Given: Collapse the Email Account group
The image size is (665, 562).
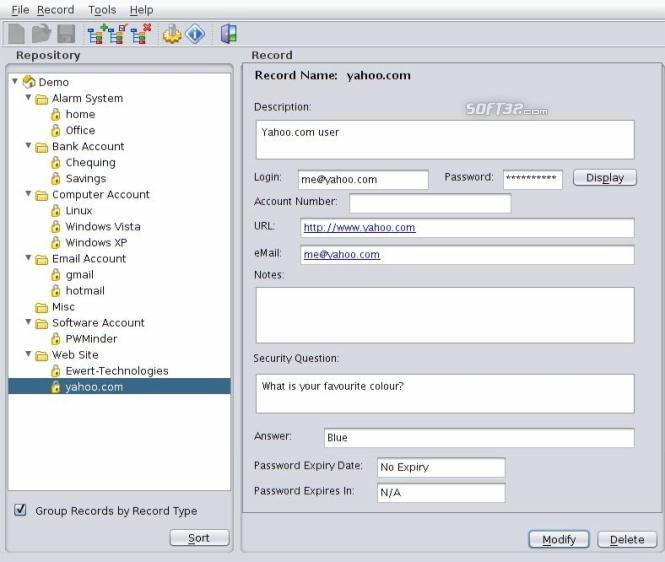Looking at the screenshot, I should click(28, 257).
